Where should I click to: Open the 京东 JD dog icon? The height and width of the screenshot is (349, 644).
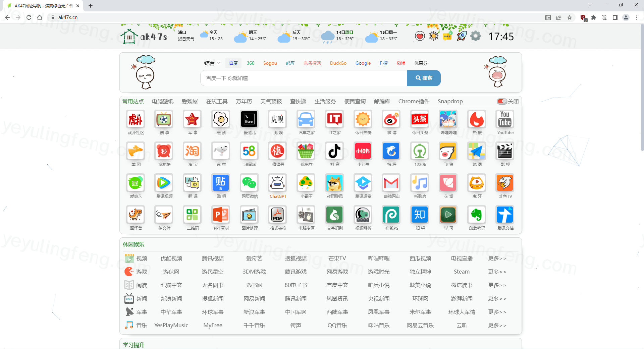pos(221,151)
